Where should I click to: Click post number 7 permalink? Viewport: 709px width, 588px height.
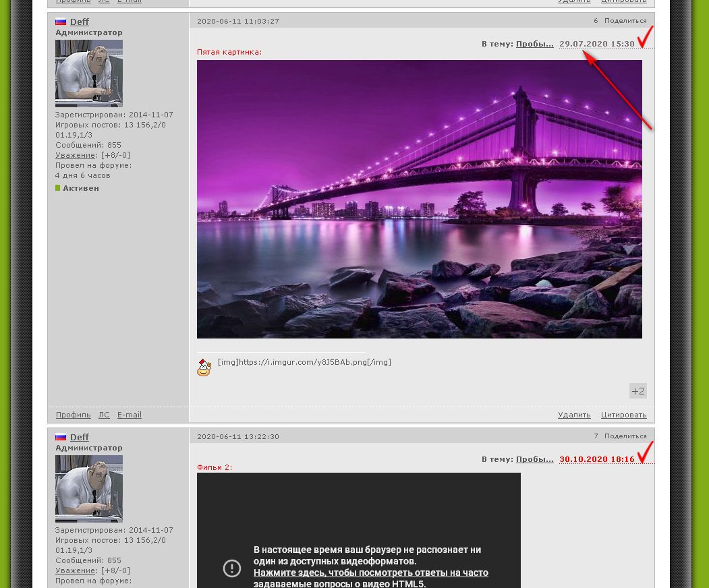(x=596, y=436)
